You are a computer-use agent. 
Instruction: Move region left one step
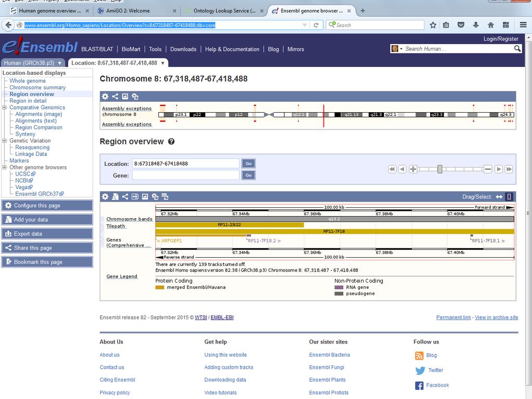(402, 169)
